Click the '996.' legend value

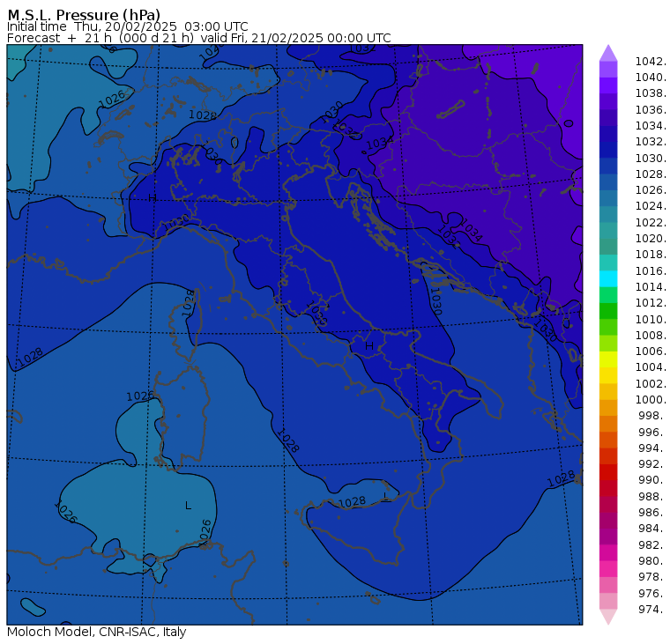[x=652, y=433]
